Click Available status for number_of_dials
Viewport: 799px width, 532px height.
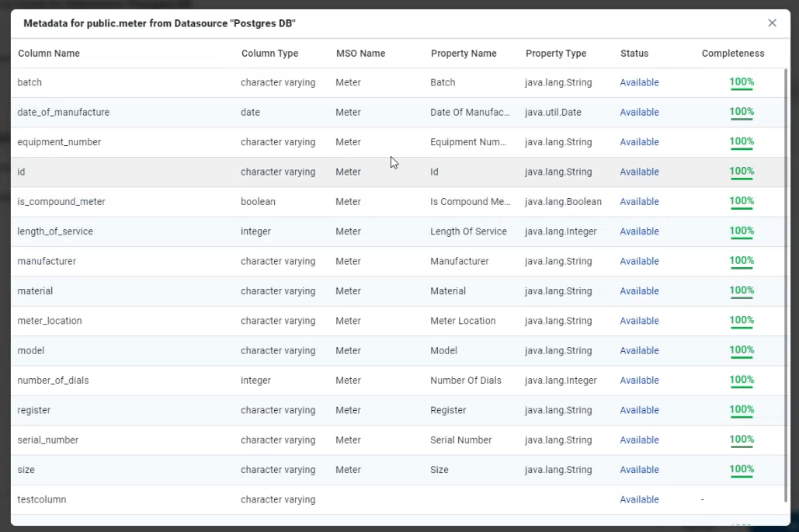[x=639, y=381]
